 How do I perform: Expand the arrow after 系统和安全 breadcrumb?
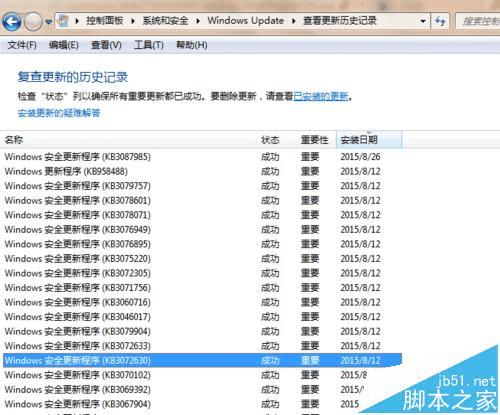[198, 21]
